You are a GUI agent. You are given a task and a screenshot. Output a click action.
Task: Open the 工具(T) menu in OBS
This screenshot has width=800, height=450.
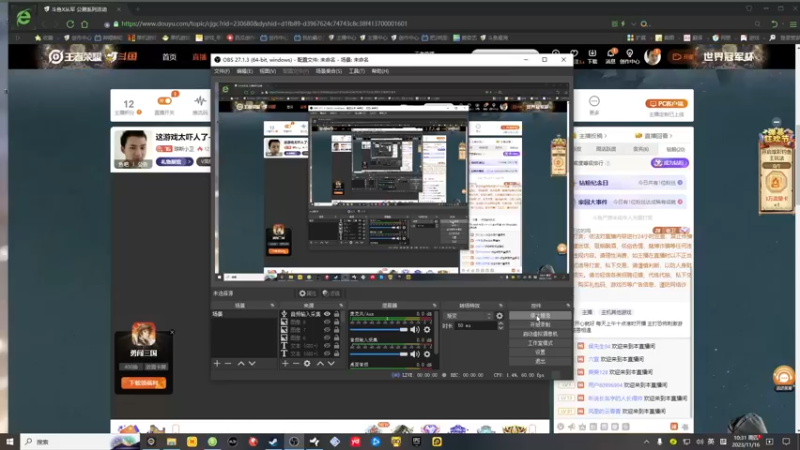357,71
